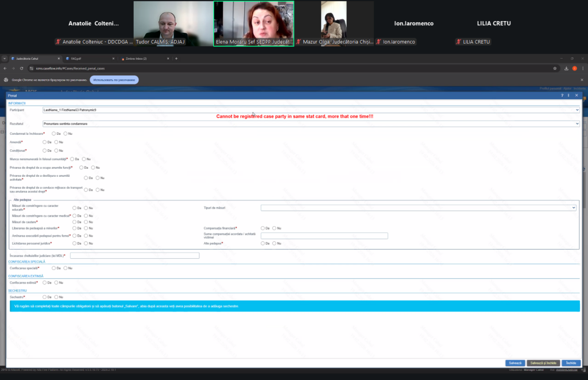Viewport: 588px width, 380px height.
Task: Open the Participant dropdown
Action: tap(310, 109)
